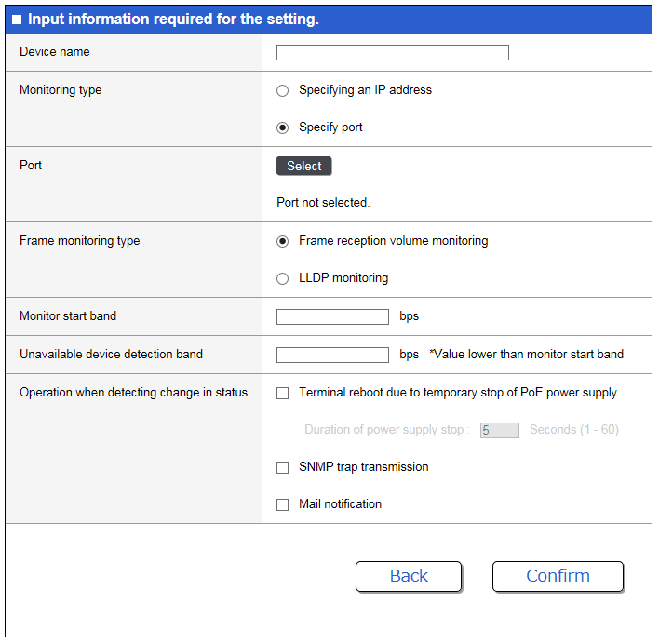Click the Device name text field
659x644 pixels.
392,52
